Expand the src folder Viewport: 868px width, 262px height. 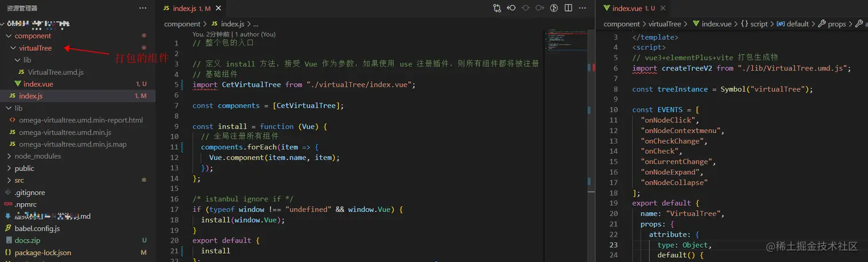(9, 181)
